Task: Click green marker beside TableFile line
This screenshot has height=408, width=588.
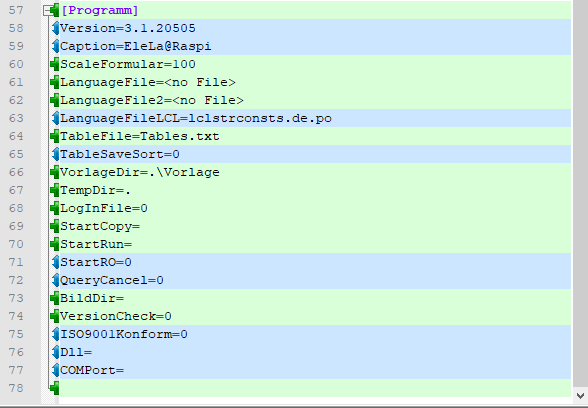Action: 55,136
